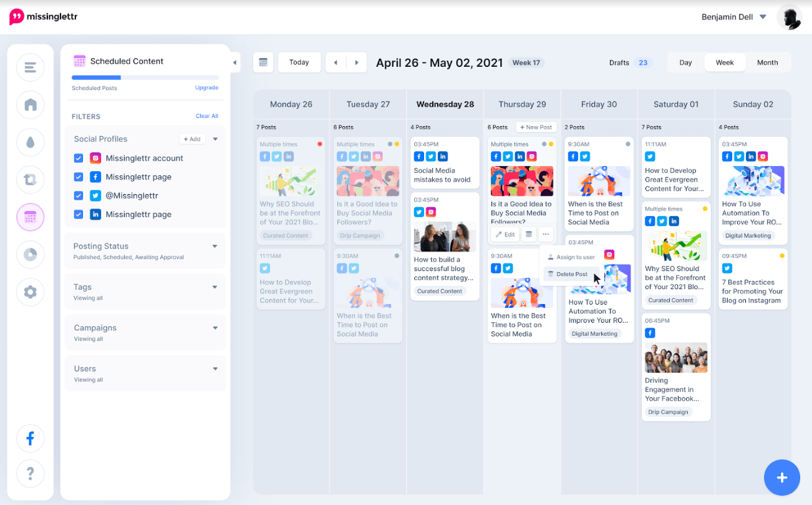Uncheck the Missinglettr account Instagram profile
This screenshot has width=812, height=505.
click(x=79, y=158)
